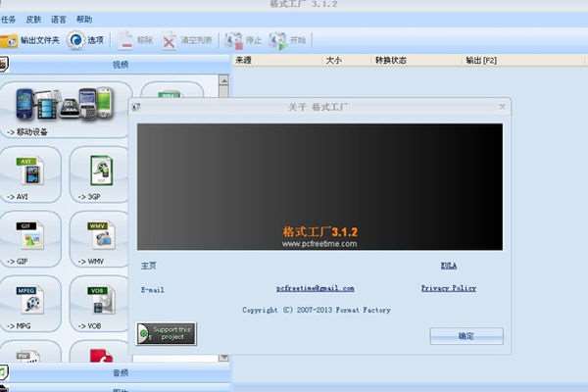The height and width of the screenshot is (392, 588).
Task: Open 选项 settings from toolbar
Action: pos(85,40)
